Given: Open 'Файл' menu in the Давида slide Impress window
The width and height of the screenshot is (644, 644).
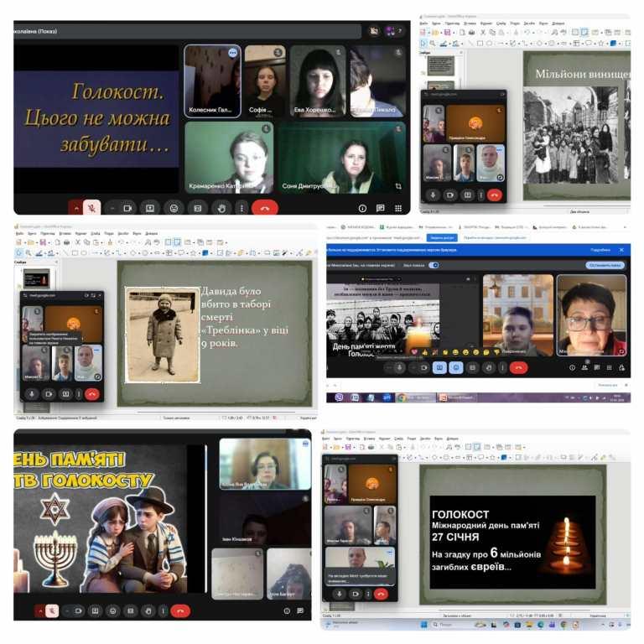Looking at the screenshot, I should (x=18, y=233).
